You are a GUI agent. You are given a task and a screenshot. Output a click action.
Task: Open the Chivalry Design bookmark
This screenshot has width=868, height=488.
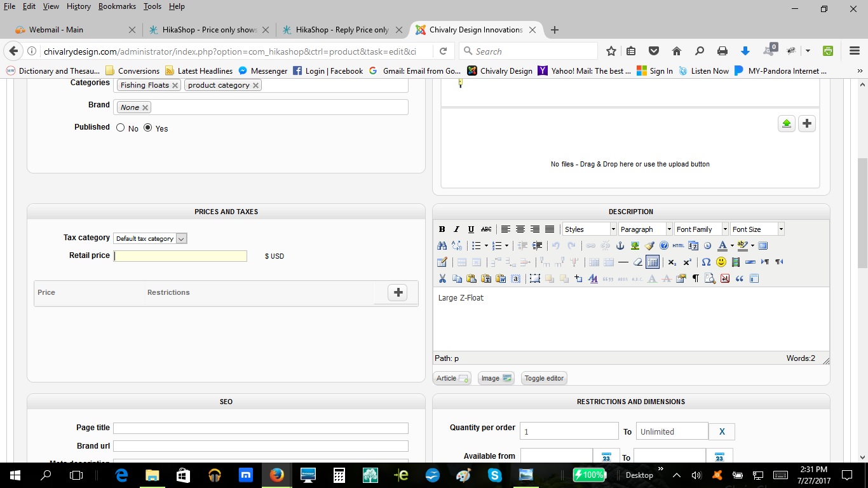499,71
